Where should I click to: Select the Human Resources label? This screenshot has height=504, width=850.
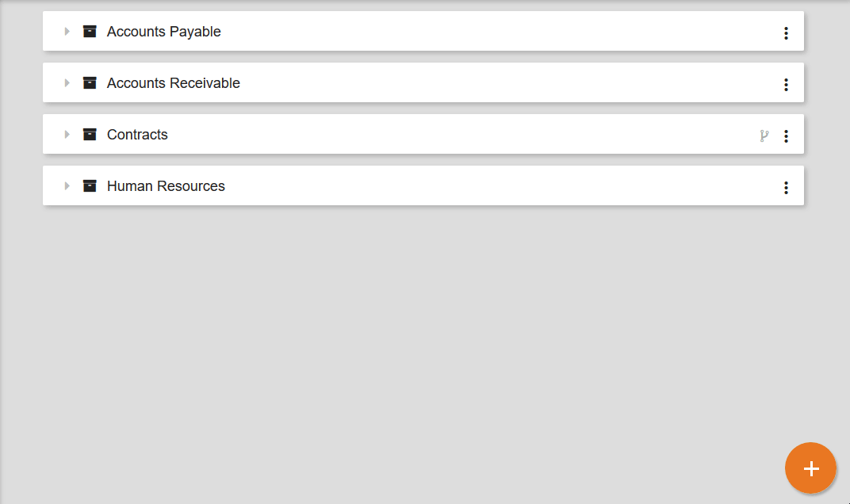(166, 186)
